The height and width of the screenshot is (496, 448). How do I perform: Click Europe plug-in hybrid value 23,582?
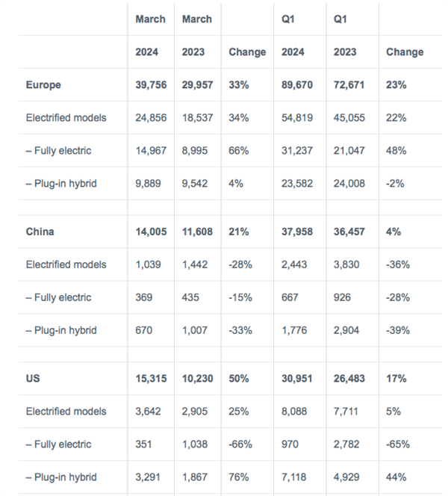[x=298, y=184]
